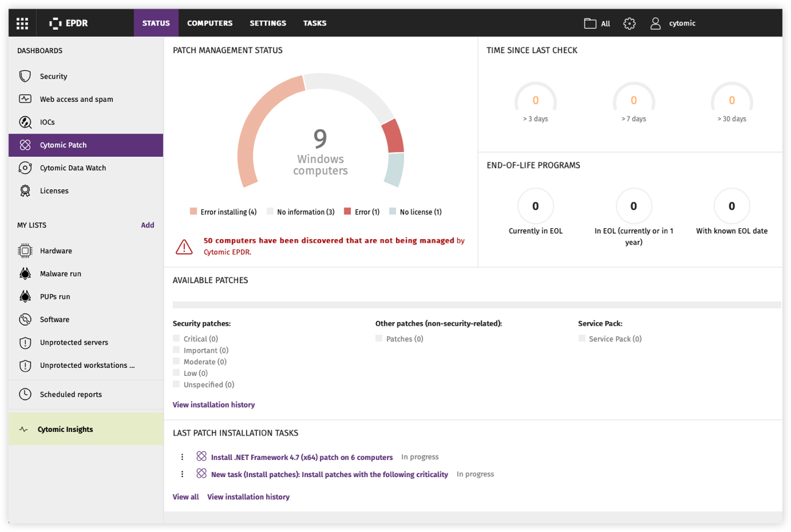791x532 pixels.
Task: Click the Malware run bug icon
Action: pyautogui.click(x=25, y=273)
